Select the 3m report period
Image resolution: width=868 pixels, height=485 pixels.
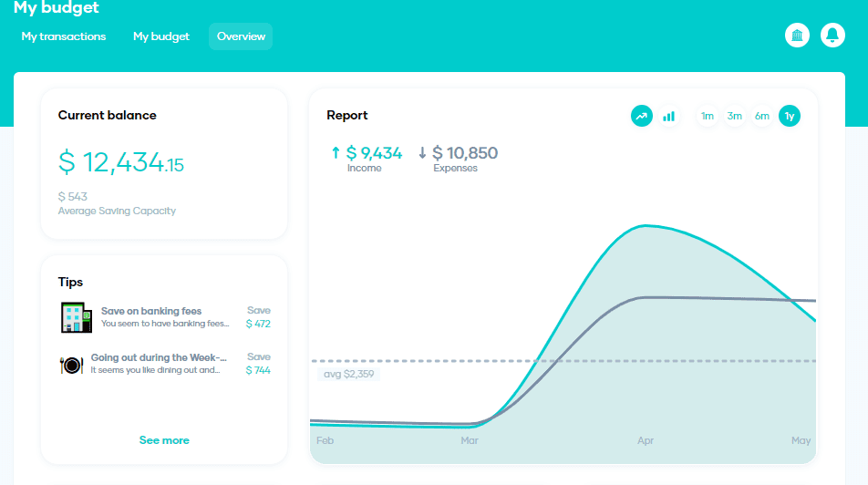735,117
